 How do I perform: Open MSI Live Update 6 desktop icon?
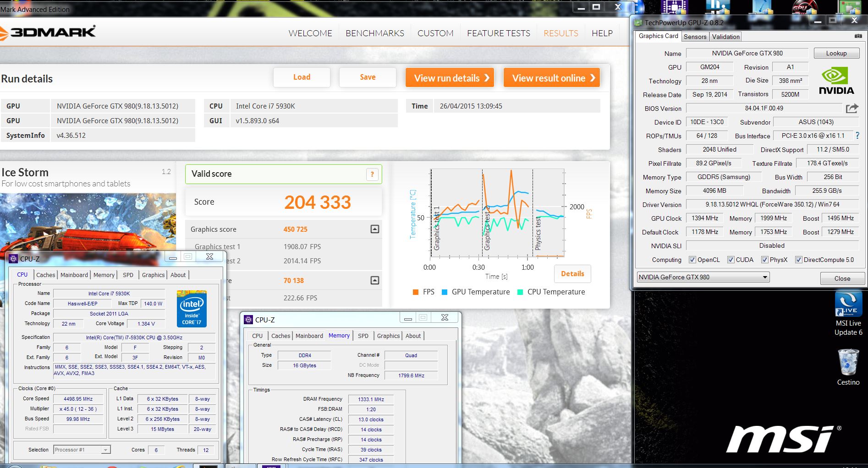tap(848, 314)
